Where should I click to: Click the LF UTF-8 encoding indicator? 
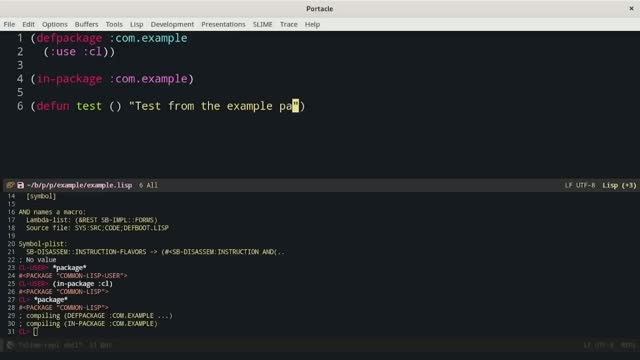580,185
